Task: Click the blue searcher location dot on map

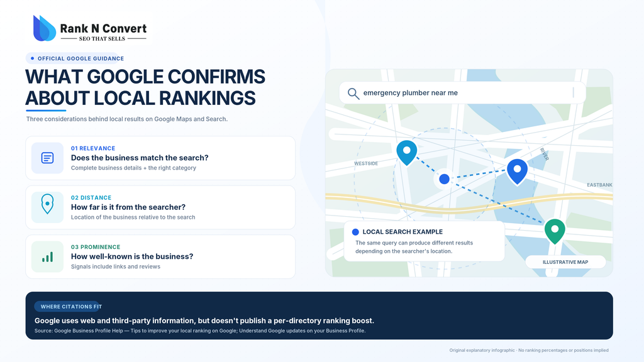Action: [445, 179]
